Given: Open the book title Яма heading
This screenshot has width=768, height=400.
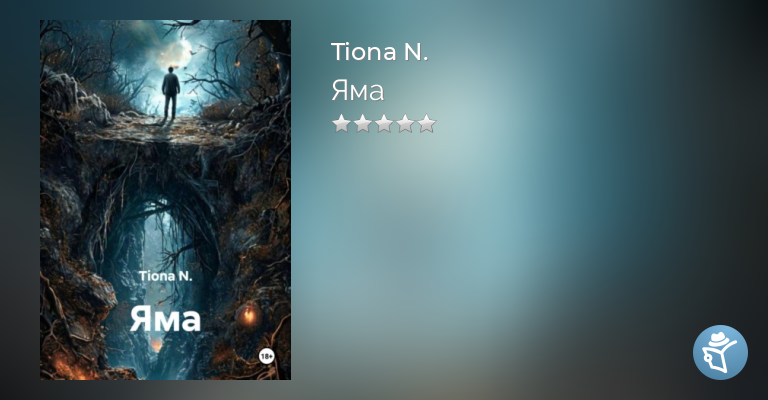Looking at the screenshot, I should click(x=358, y=91).
